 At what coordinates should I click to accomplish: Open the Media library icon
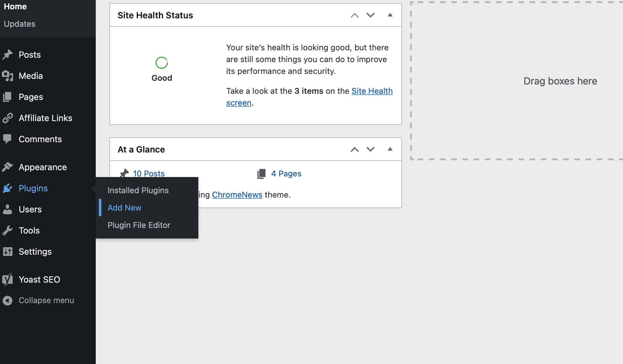point(8,75)
